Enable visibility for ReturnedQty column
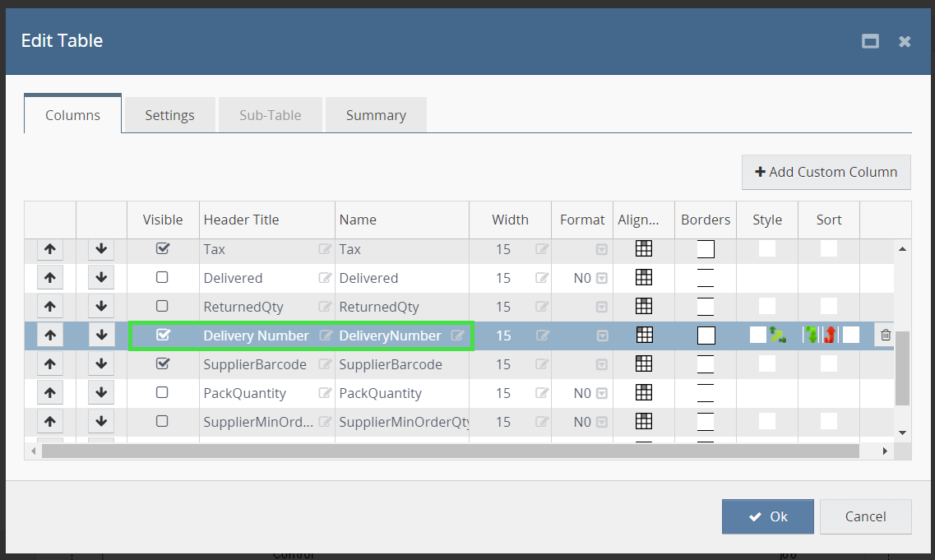The width and height of the screenshot is (935, 560). coord(163,306)
